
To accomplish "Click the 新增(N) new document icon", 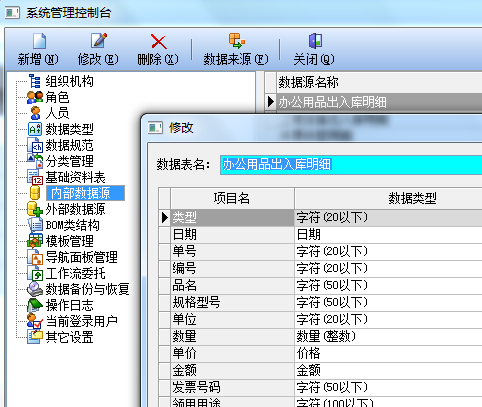I will click(x=39, y=41).
